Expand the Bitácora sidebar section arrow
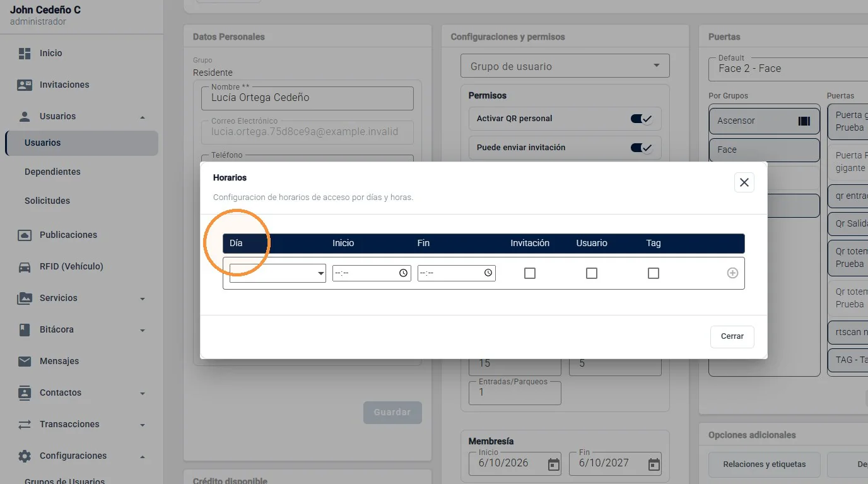The image size is (868, 484). (143, 330)
